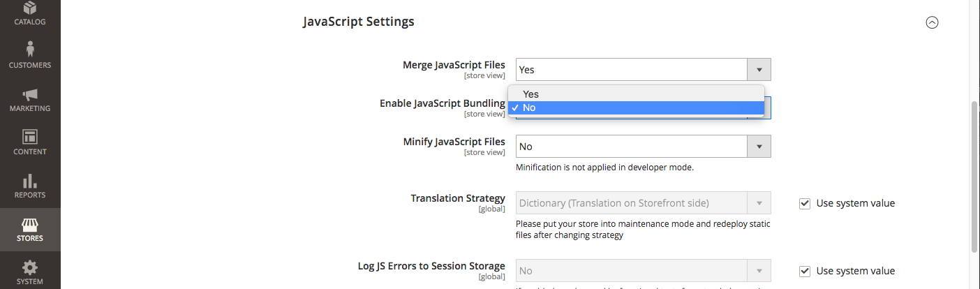The image size is (980, 289).
Task: Uncheck Use system value for Translation Strategy
Action: point(805,204)
